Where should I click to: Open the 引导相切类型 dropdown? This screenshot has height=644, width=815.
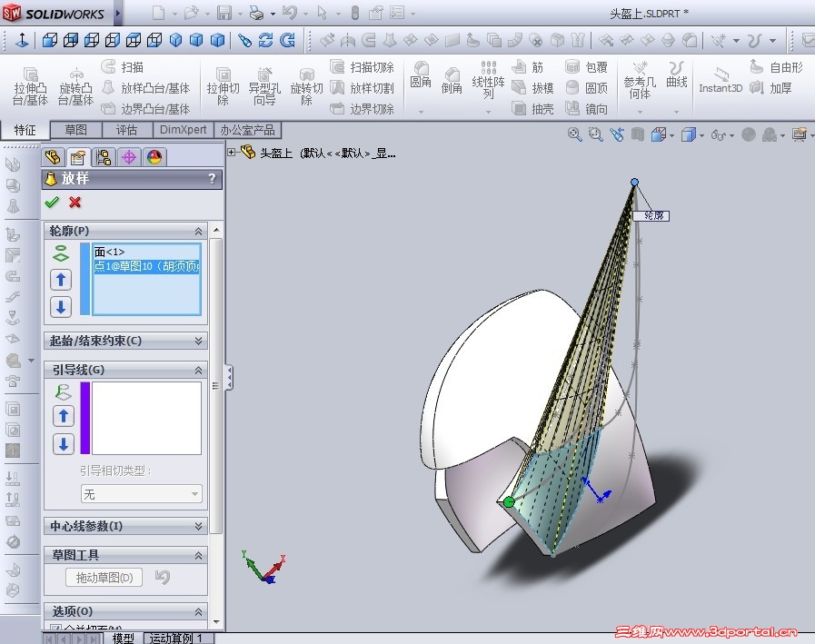[142, 494]
